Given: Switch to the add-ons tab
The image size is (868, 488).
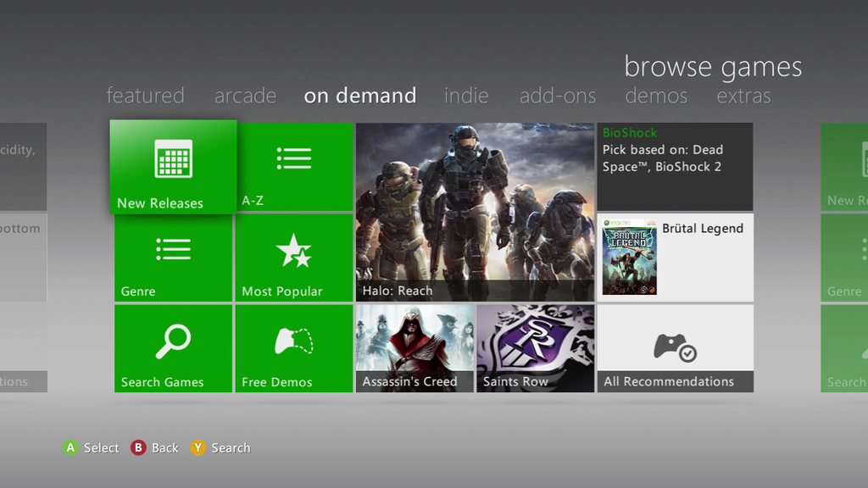Looking at the screenshot, I should tap(558, 96).
